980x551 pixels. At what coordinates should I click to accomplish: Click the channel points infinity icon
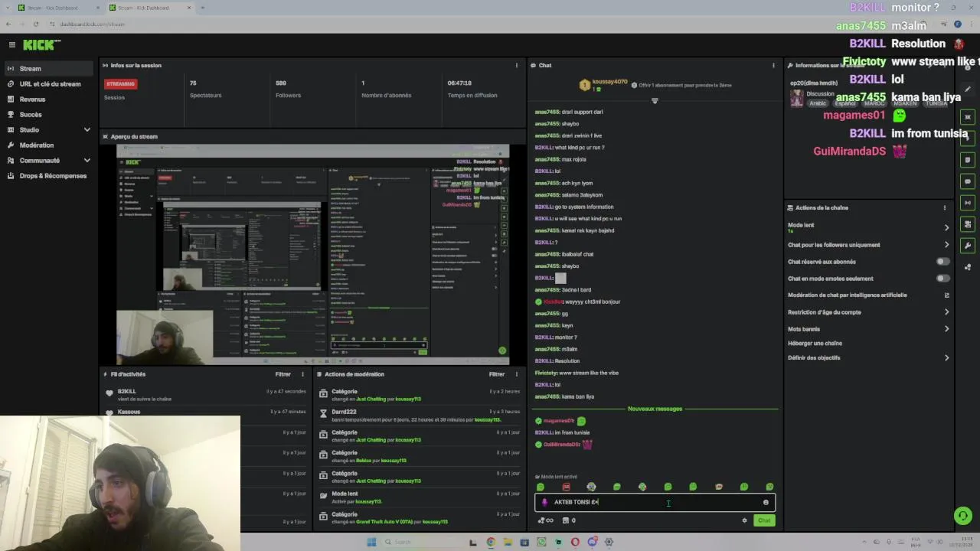coord(546,520)
